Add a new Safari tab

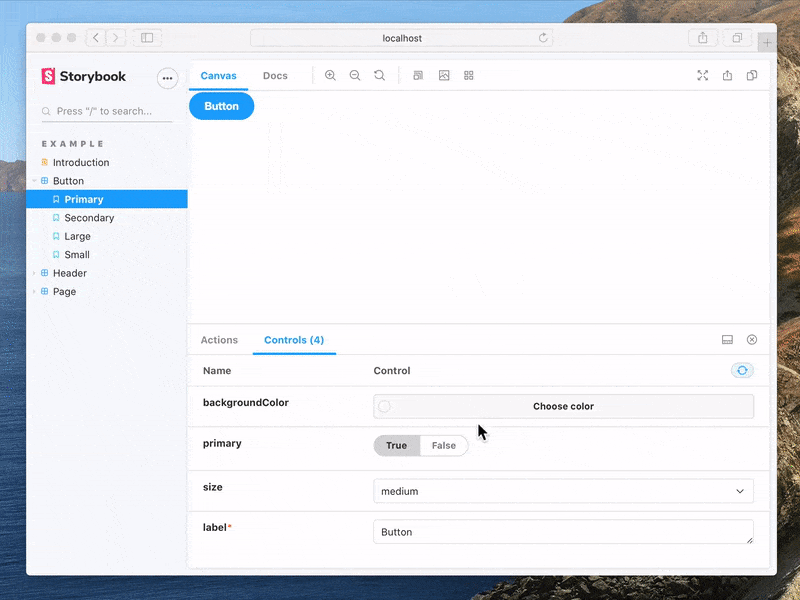point(767,43)
